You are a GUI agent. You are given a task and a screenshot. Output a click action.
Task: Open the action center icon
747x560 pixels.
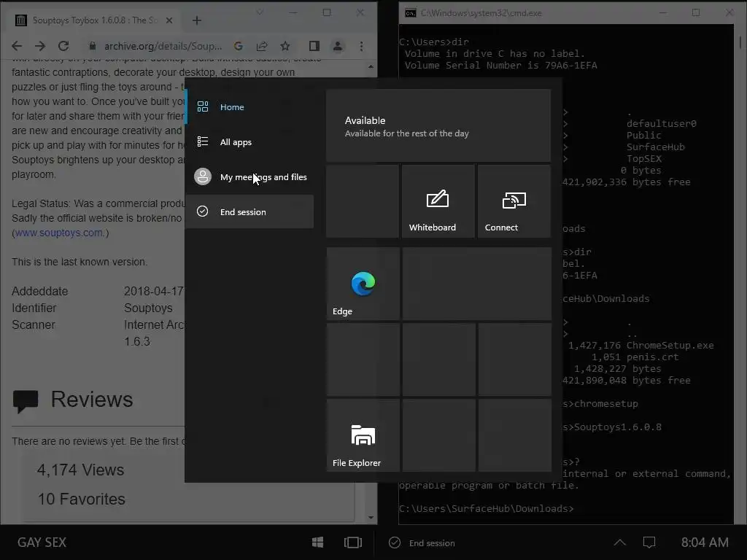coord(649,542)
